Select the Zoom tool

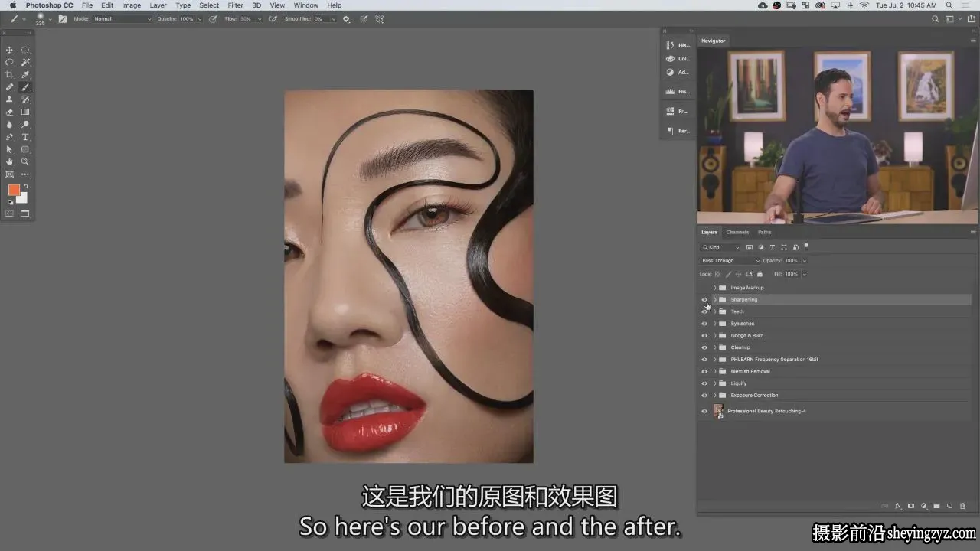click(25, 161)
